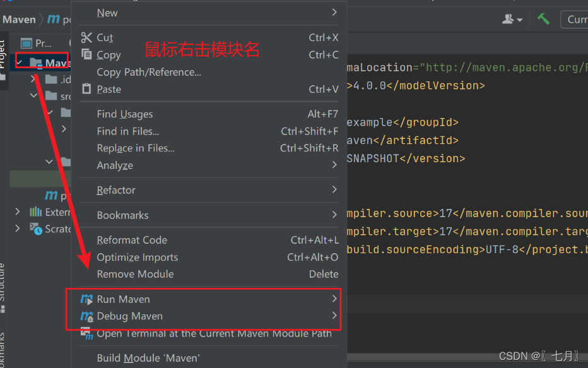Expand the Analyze submenu arrow

[334, 165]
